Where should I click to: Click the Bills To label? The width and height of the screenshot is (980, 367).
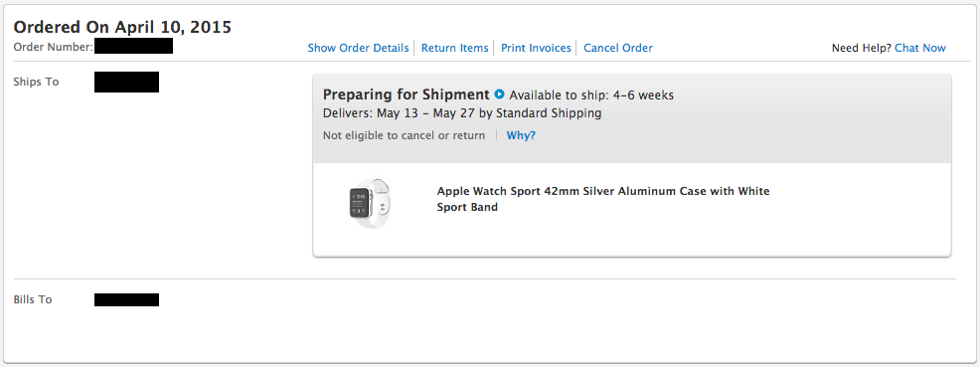pos(33,299)
